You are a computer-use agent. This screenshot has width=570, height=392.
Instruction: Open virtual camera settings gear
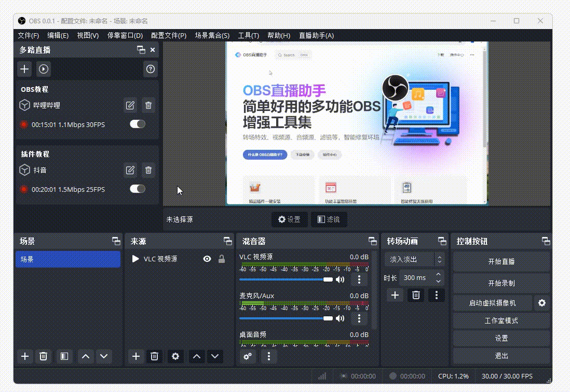click(x=541, y=303)
